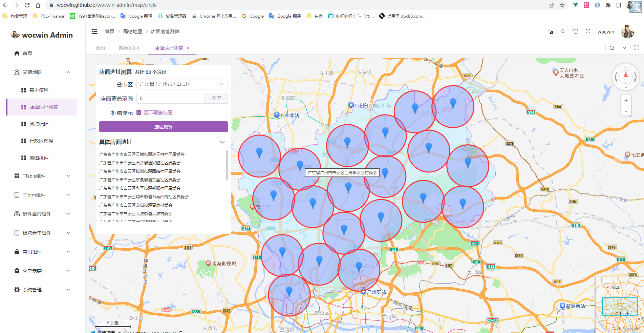Click the 首页 breadcrumb link
The image size is (644, 333).
[x=110, y=32]
